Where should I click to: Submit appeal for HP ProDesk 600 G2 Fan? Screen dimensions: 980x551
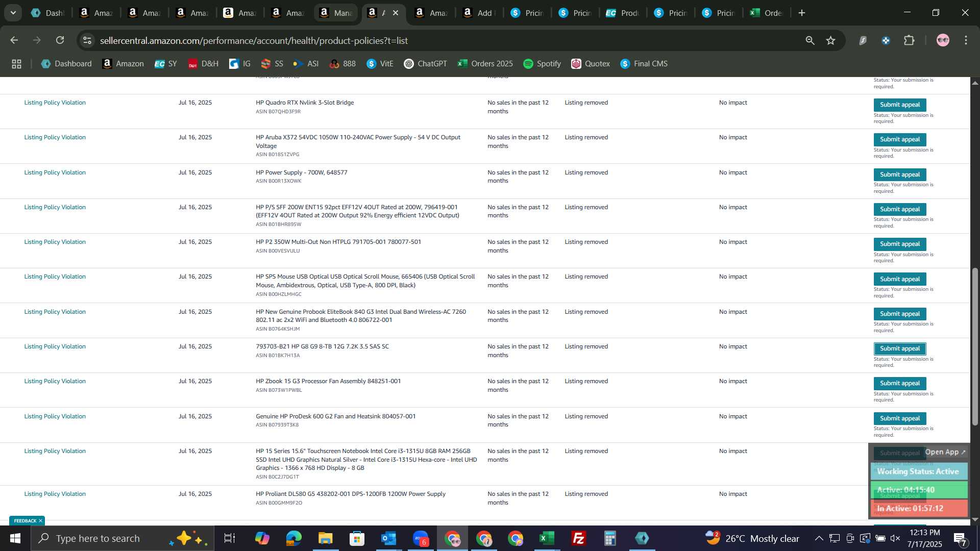pos(899,418)
